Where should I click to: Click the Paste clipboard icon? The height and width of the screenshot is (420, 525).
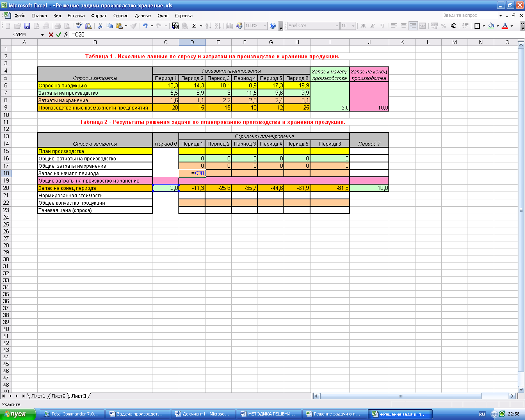[x=119, y=26]
